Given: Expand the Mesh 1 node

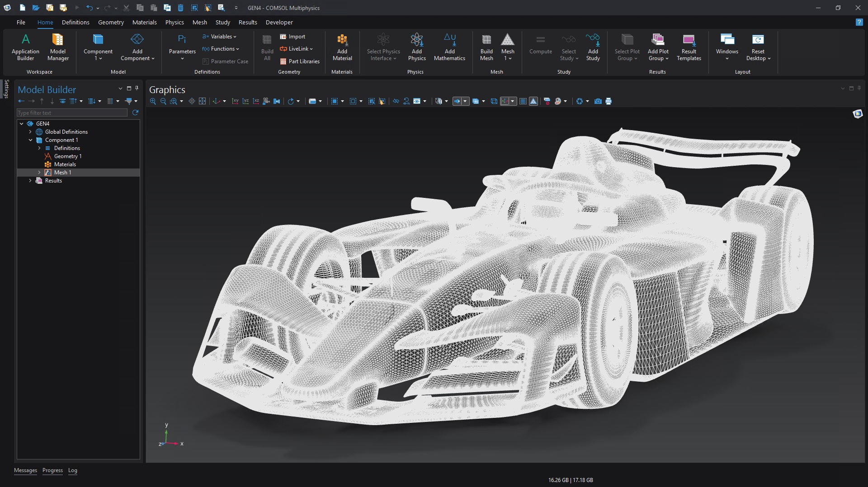Looking at the screenshot, I should pyautogui.click(x=39, y=173).
